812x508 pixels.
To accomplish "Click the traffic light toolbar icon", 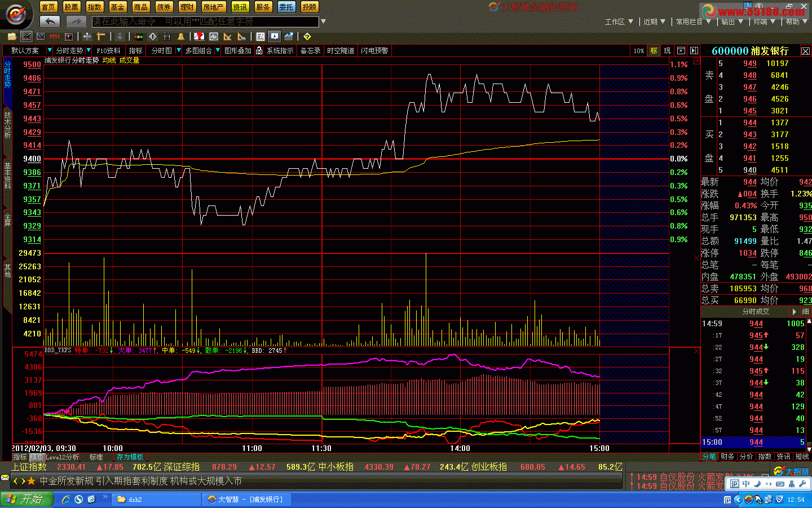I will 138,36.
